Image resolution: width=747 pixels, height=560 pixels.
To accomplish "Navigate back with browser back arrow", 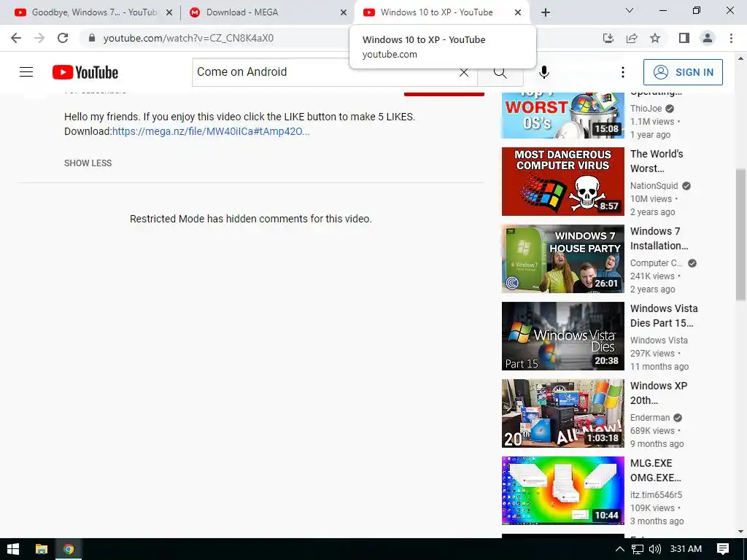I will click(16, 38).
